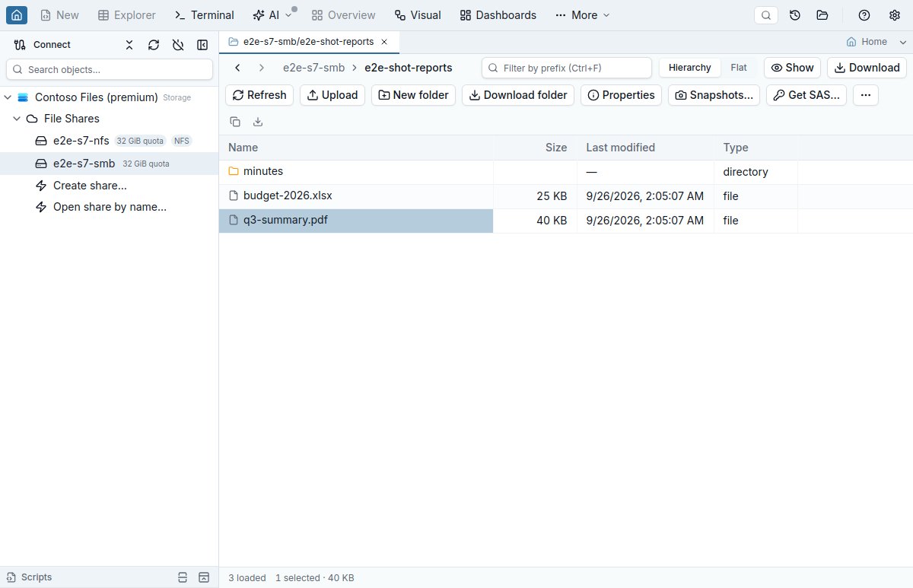
Task: Close the e2e-shot-reports tab
Action: pyautogui.click(x=384, y=42)
